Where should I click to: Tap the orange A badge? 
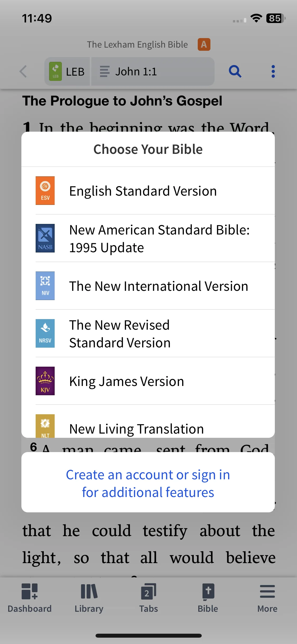[204, 44]
